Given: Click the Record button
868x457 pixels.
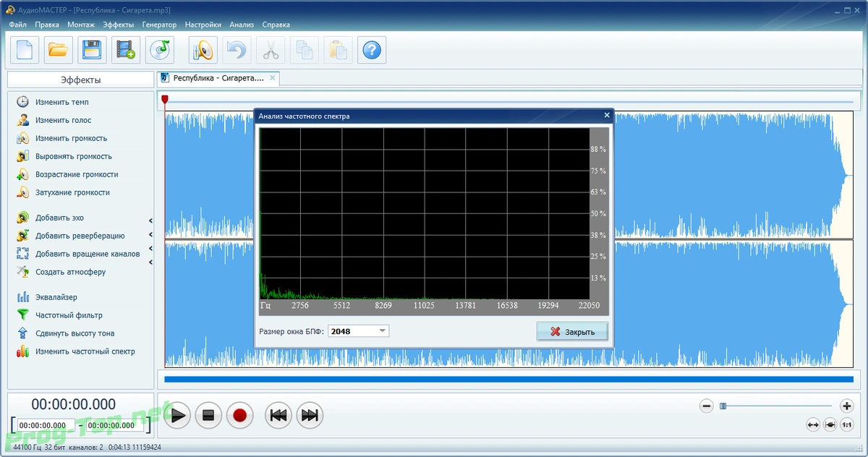Looking at the screenshot, I should point(240,416).
